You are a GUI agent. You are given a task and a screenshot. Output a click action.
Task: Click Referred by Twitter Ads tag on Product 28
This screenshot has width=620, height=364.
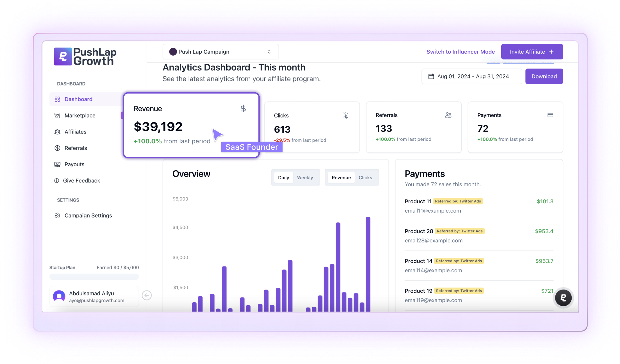pos(460,231)
